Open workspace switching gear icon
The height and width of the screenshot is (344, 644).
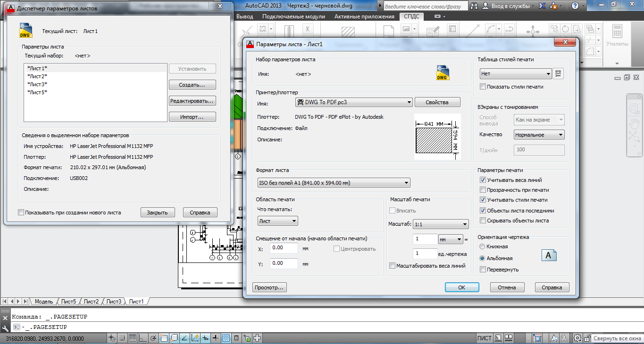577,338
